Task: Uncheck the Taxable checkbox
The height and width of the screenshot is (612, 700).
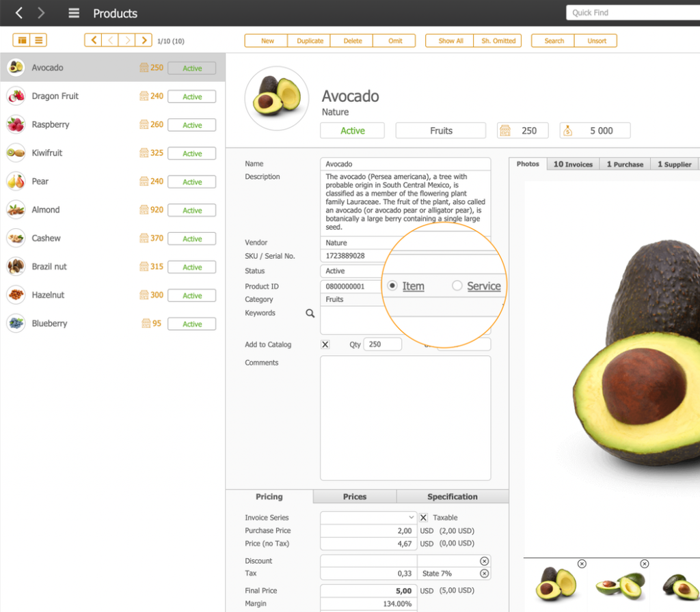Action: pos(423,518)
